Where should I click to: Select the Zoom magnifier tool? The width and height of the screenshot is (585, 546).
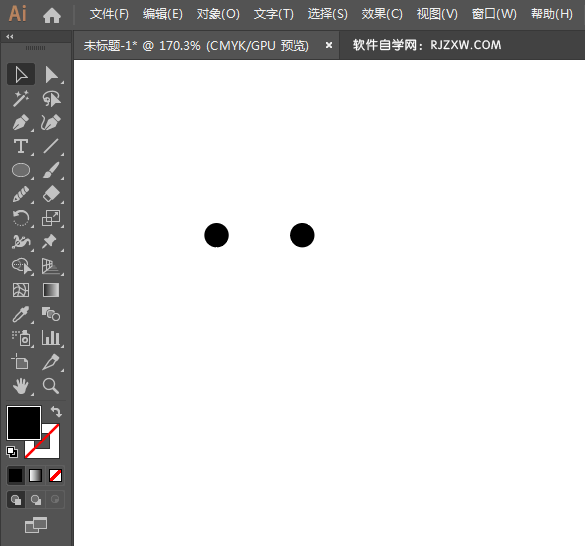coord(51,386)
